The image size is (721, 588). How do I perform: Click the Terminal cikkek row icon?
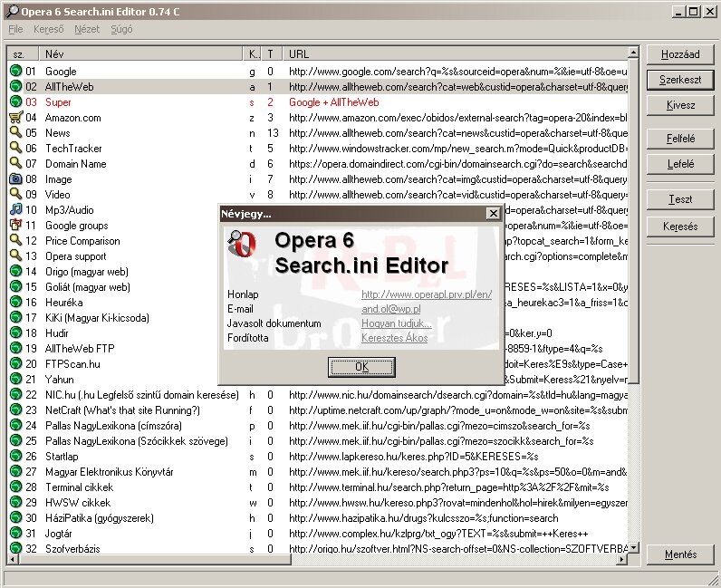(15, 487)
